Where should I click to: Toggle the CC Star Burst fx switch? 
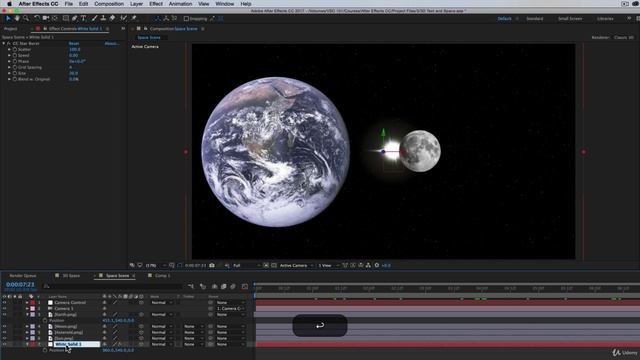tap(9, 43)
